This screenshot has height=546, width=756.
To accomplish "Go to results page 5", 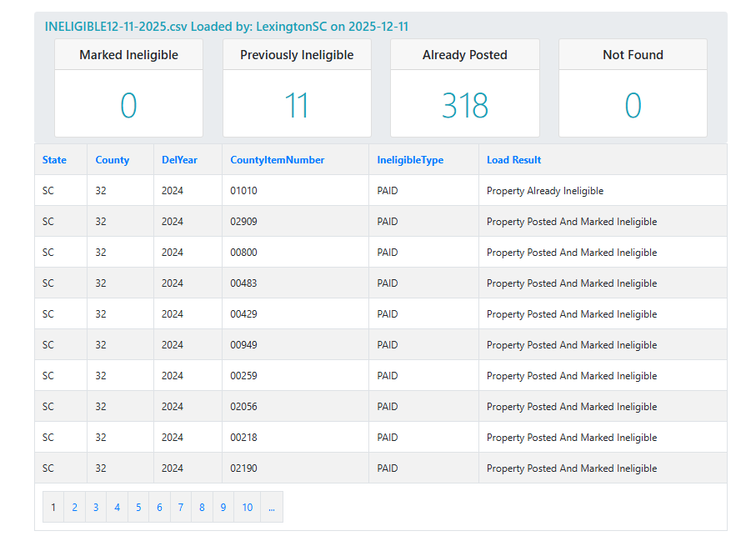I will click(138, 507).
